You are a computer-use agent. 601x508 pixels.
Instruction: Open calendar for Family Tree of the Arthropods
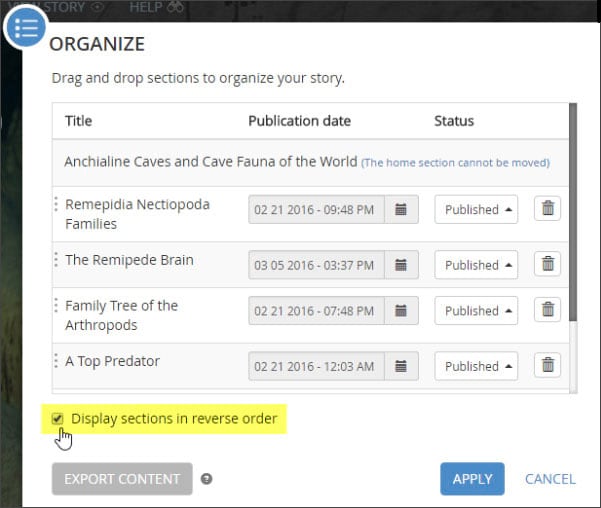[400, 311]
